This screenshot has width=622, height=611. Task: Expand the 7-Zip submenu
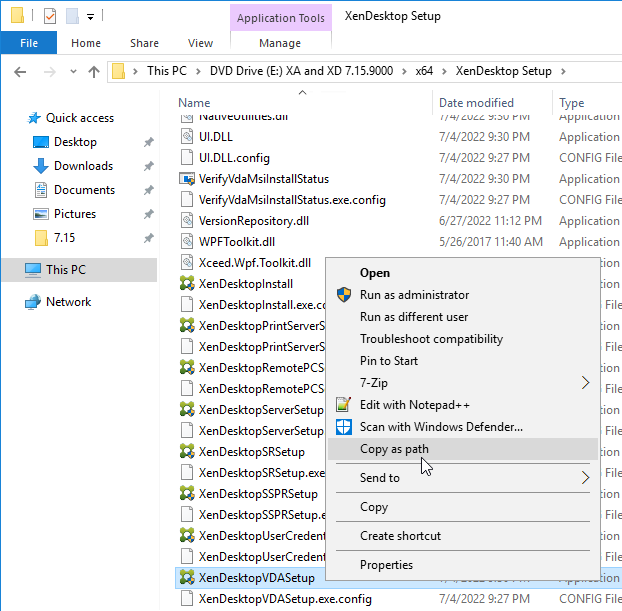click(x=463, y=383)
